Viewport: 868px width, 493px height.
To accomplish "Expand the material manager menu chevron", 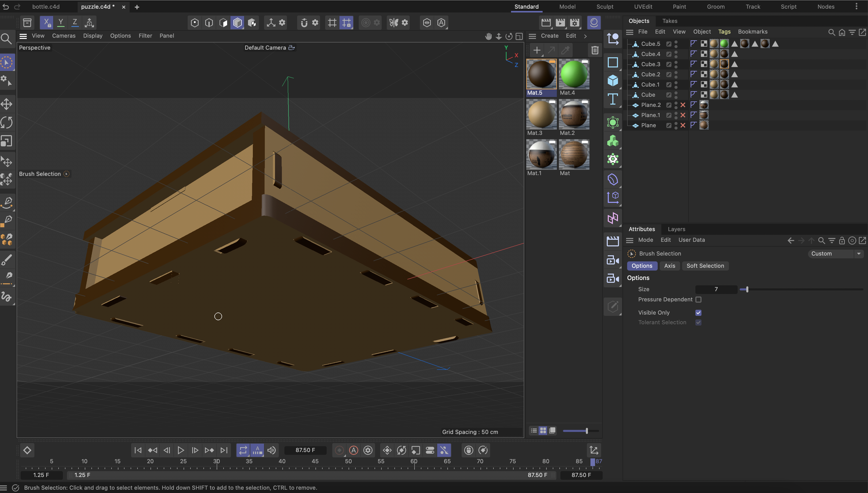I will click(585, 36).
